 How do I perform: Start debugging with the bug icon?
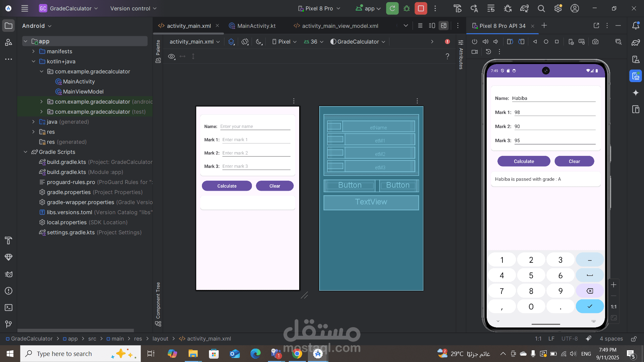tap(407, 8)
